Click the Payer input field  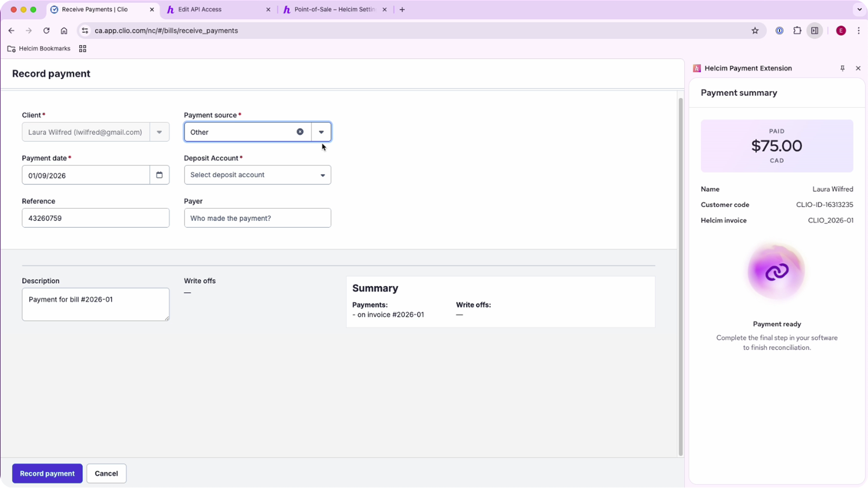[258, 218]
